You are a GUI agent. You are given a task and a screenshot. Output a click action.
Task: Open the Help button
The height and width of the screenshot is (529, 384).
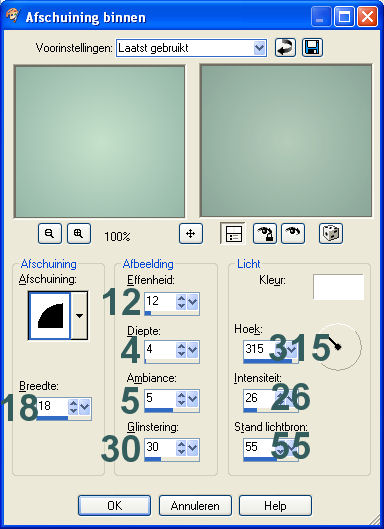point(275,506)
